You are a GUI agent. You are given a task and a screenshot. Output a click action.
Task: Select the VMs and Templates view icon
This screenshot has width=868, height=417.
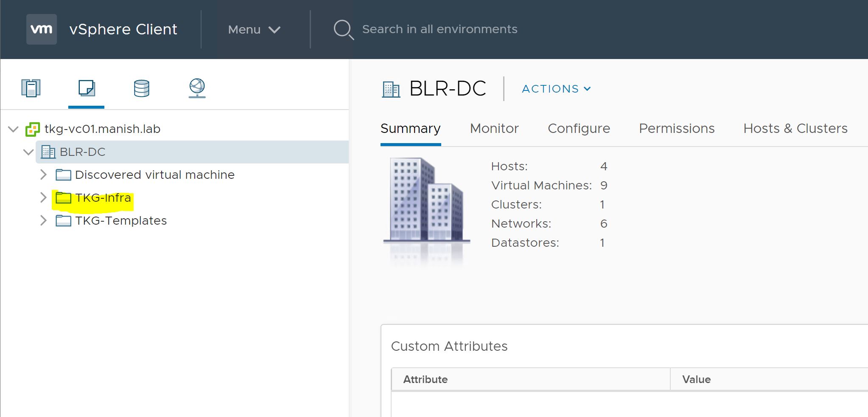point(87,88)
